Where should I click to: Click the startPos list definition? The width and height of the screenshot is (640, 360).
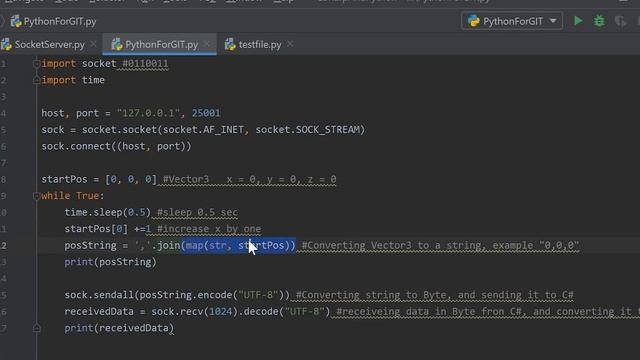(x=99, y=179)
